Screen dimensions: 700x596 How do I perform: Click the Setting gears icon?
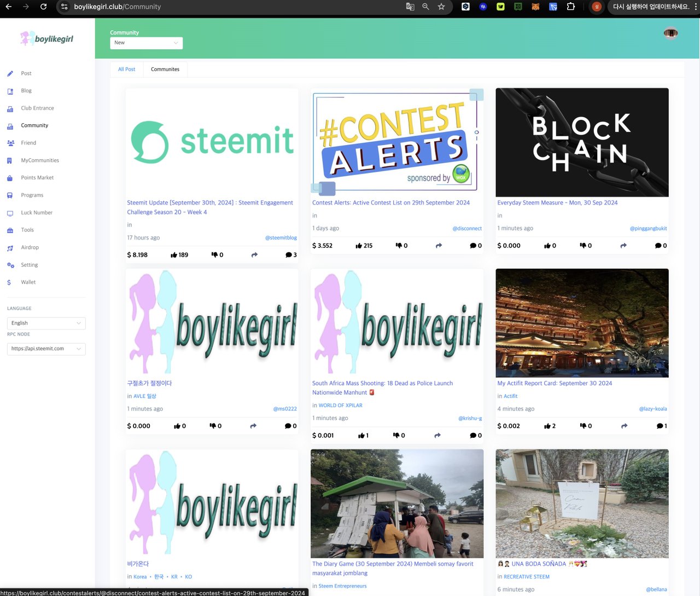point(10,265)
